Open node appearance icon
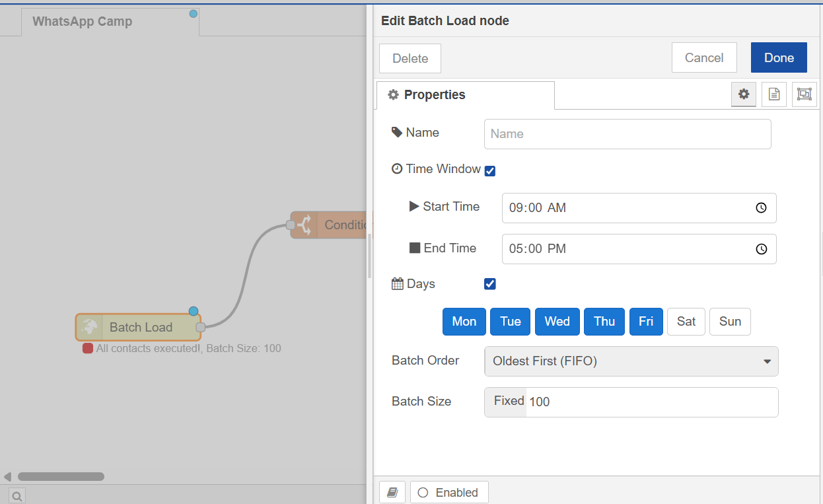 coord(804,94)
